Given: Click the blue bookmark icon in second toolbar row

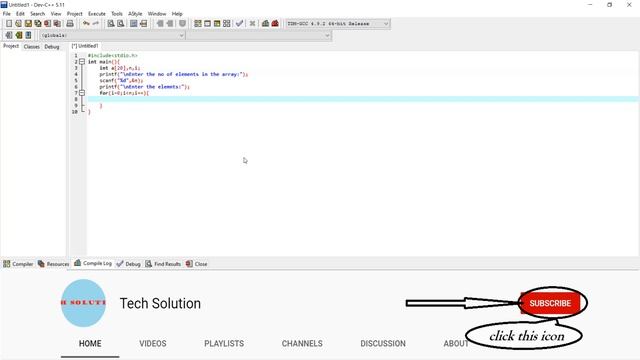Looking at the screenshot, I should [28, 36].
